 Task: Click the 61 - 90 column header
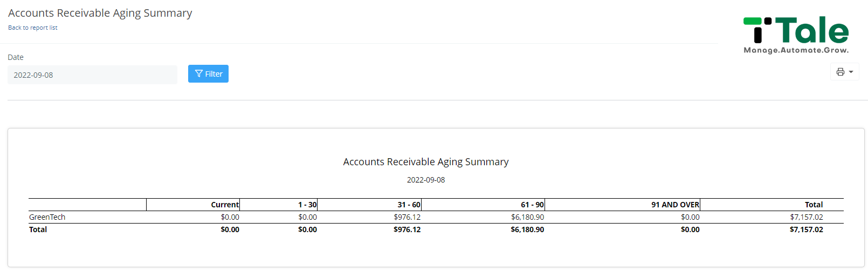pyautogui.click(x=532, y=205)
